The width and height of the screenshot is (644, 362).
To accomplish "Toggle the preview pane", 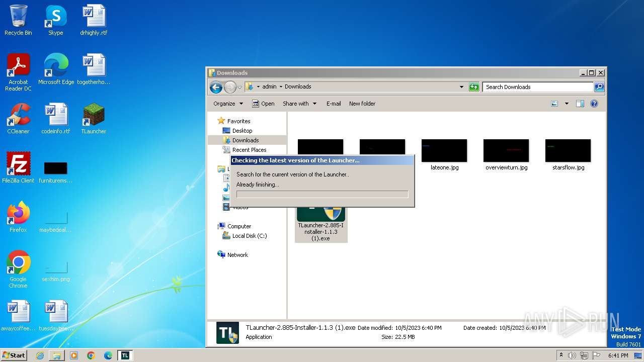I will 580,104.
